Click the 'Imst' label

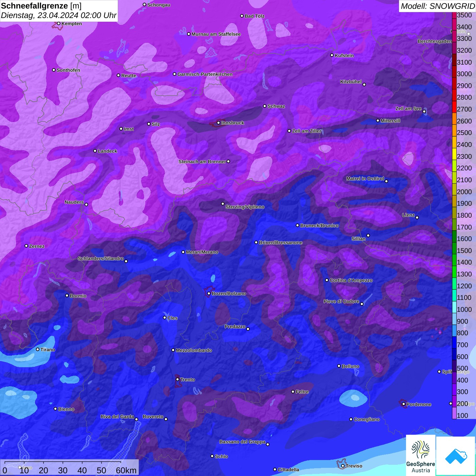pos(129,129)
